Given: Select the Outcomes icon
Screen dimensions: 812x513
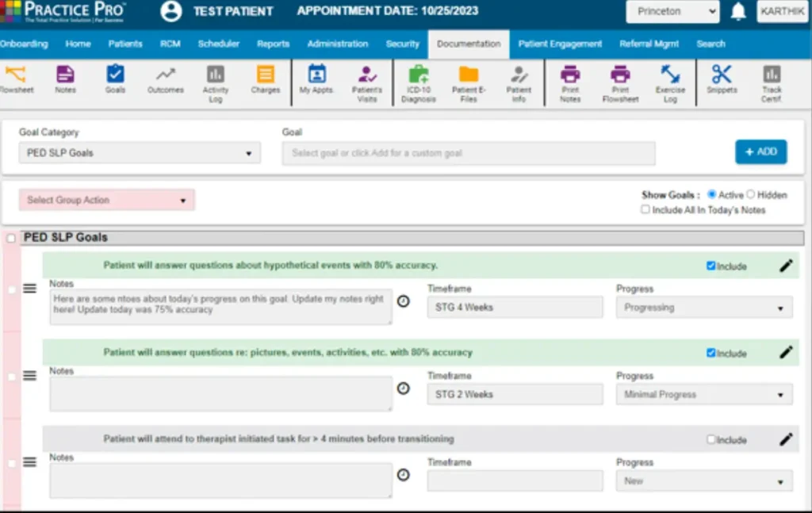Looking at the screenshot, I should (x=165, y=82).
